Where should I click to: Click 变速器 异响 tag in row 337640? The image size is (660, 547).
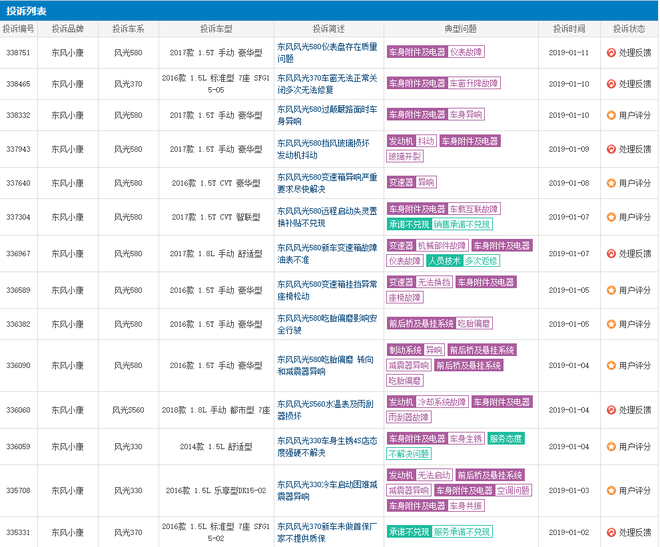point(412,182)
